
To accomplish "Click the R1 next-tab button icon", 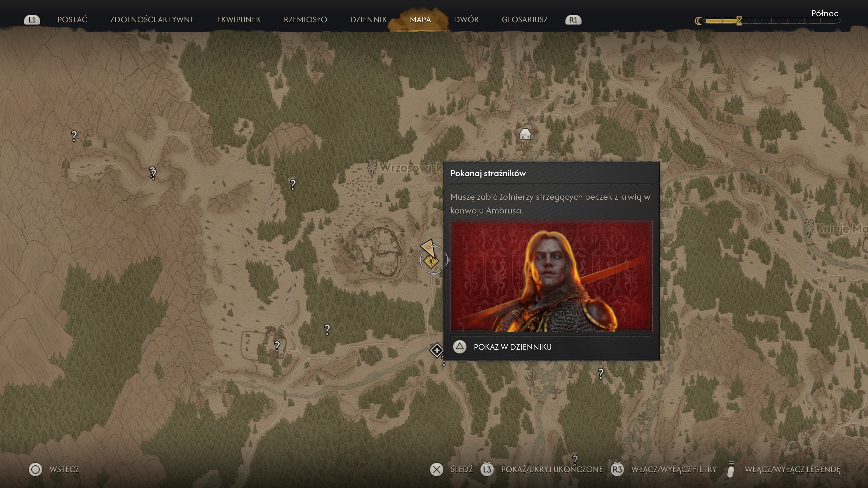I will [x=573, y=20].
